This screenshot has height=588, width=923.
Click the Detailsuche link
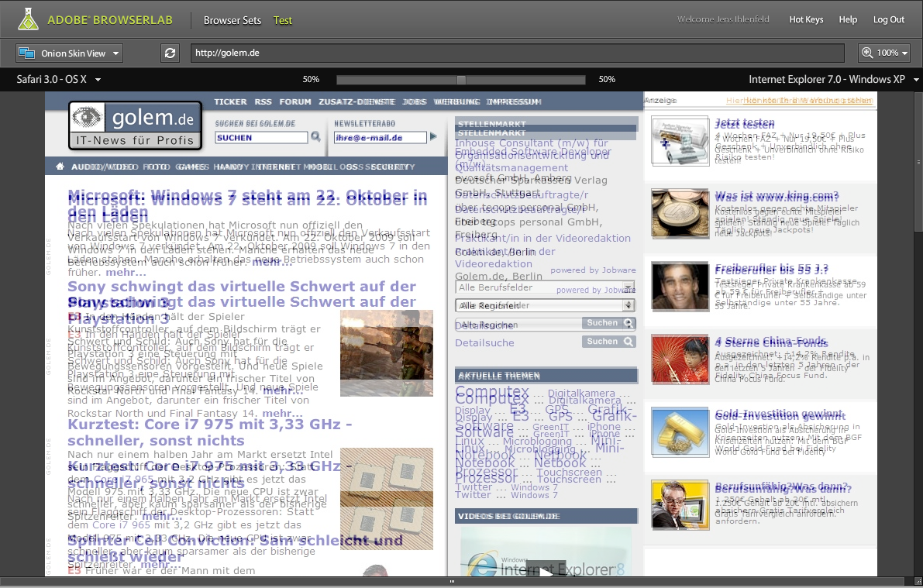[484, 342]
